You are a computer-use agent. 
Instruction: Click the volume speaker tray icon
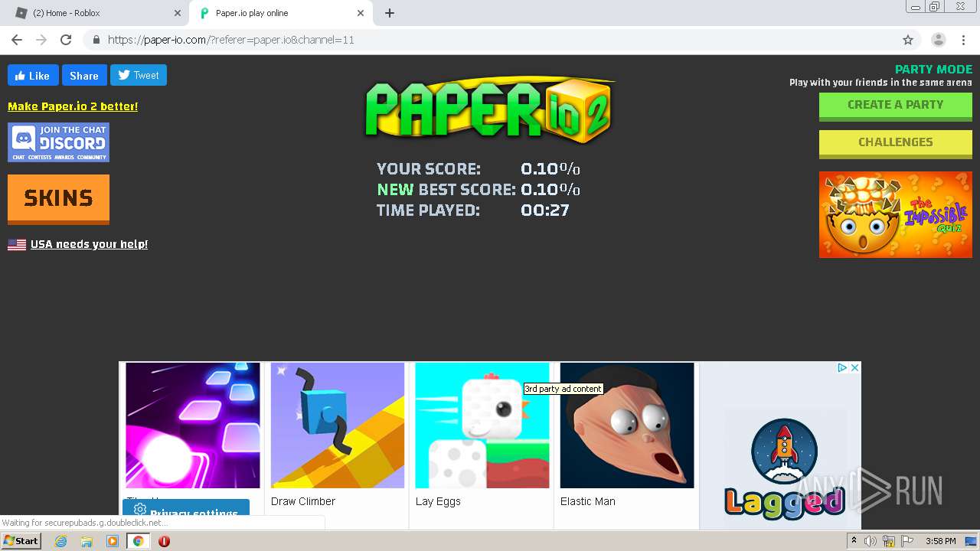(871, 541)
